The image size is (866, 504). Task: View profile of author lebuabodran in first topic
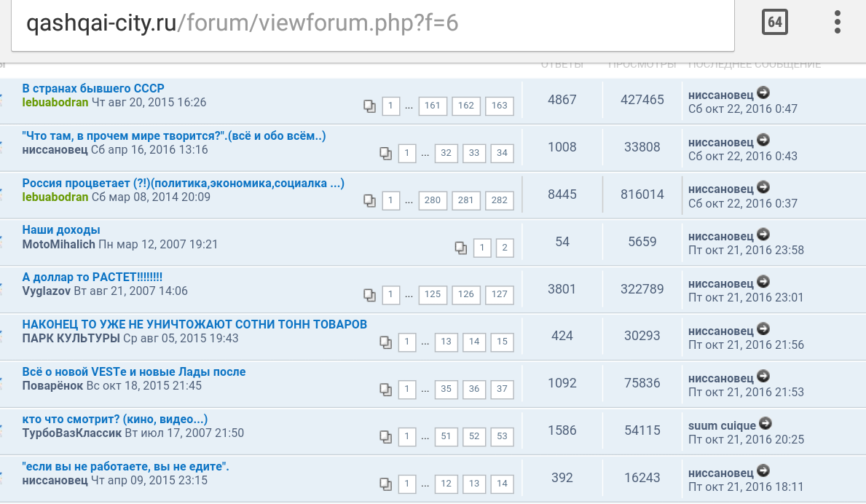pos(55,103)
